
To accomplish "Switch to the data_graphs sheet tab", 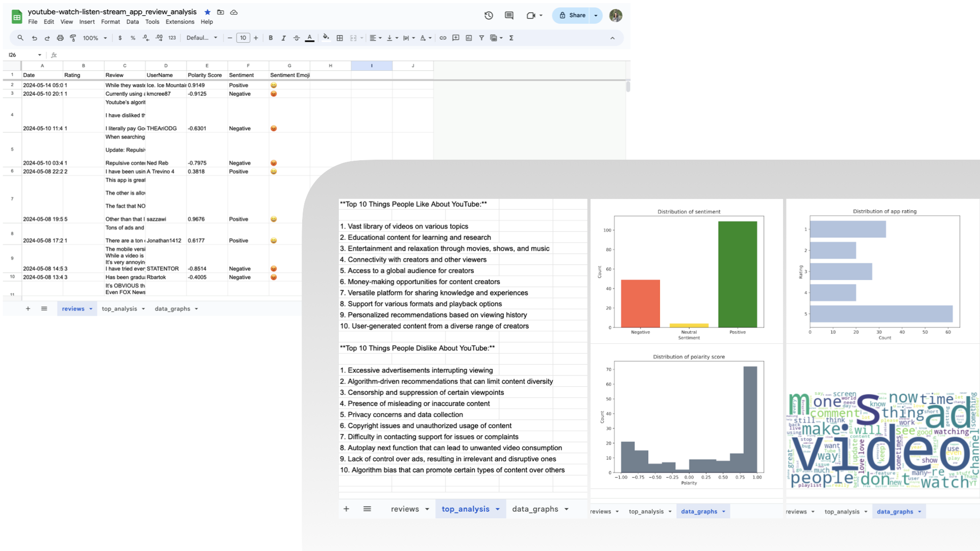I will tap(173, 309).
